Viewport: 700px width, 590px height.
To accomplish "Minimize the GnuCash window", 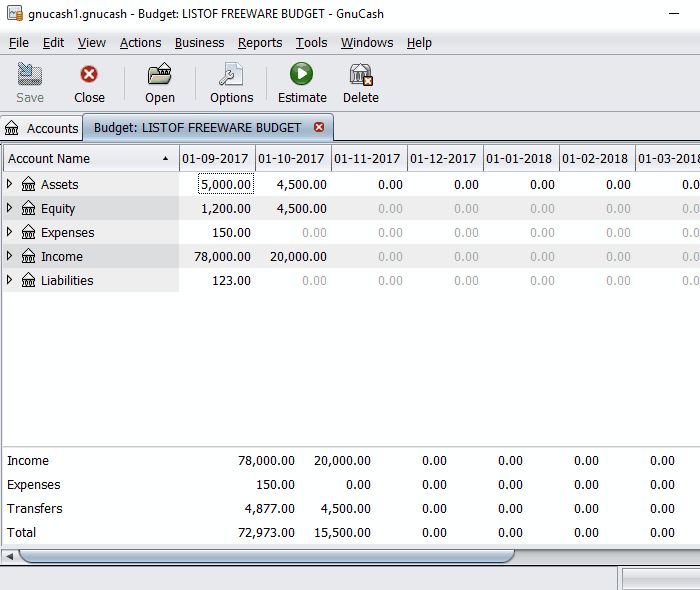I will pyautogui.click(x=674, y=13).
